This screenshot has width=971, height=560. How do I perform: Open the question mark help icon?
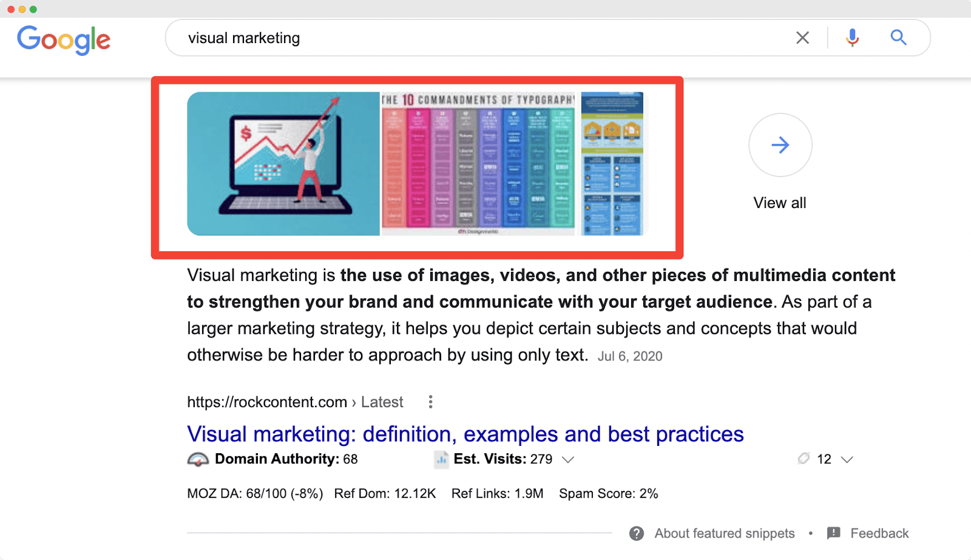(637, 533)
